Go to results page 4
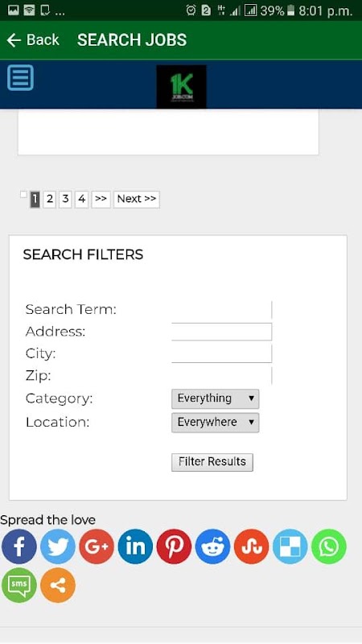Image resolution: width=362 pixels, height=644 pixels. pos(82,199)
